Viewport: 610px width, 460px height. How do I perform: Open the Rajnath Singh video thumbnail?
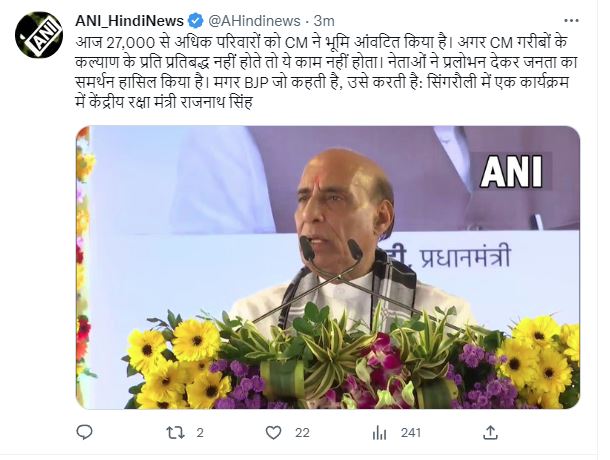(328, 267)
